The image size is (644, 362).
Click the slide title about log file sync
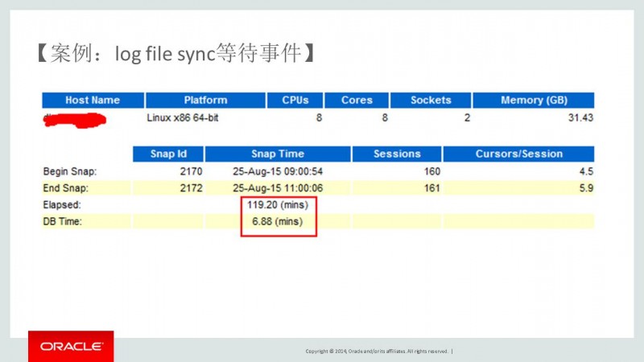(x=176, y=53)
